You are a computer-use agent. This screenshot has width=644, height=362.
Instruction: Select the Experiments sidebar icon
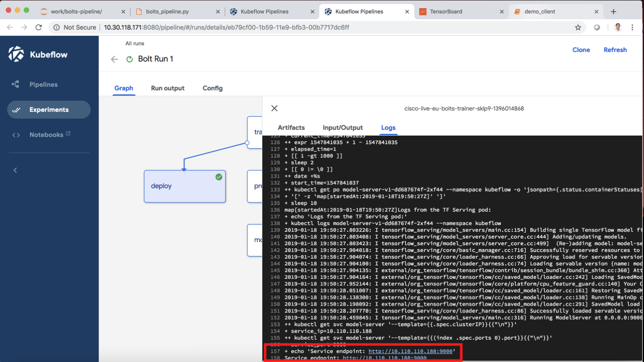point(17,109)
